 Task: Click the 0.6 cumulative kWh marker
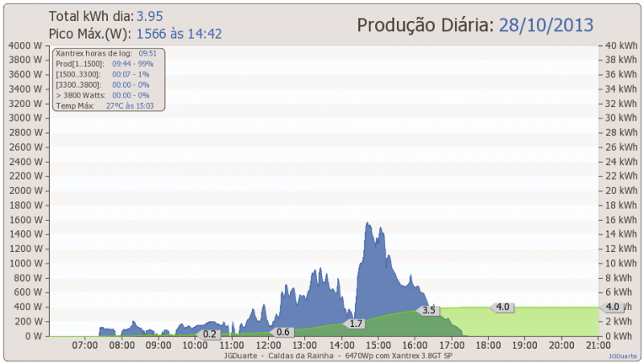tap(282, 332)
